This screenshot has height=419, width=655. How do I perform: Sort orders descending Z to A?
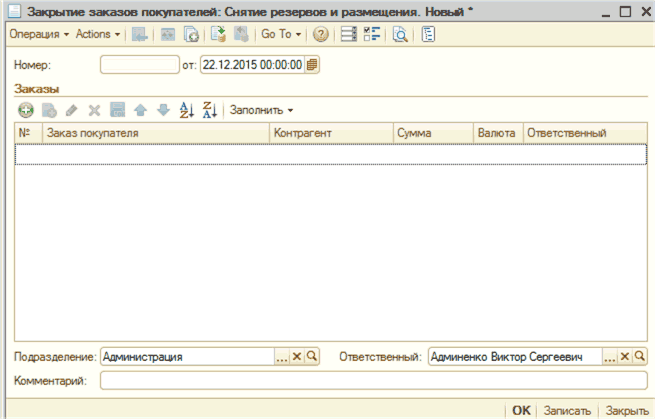coord(209,109)
